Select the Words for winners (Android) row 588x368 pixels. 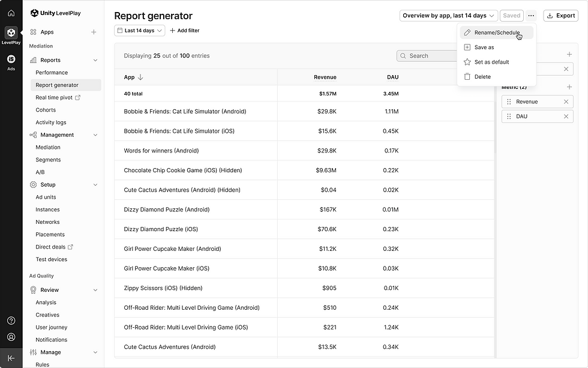[304, 151]
